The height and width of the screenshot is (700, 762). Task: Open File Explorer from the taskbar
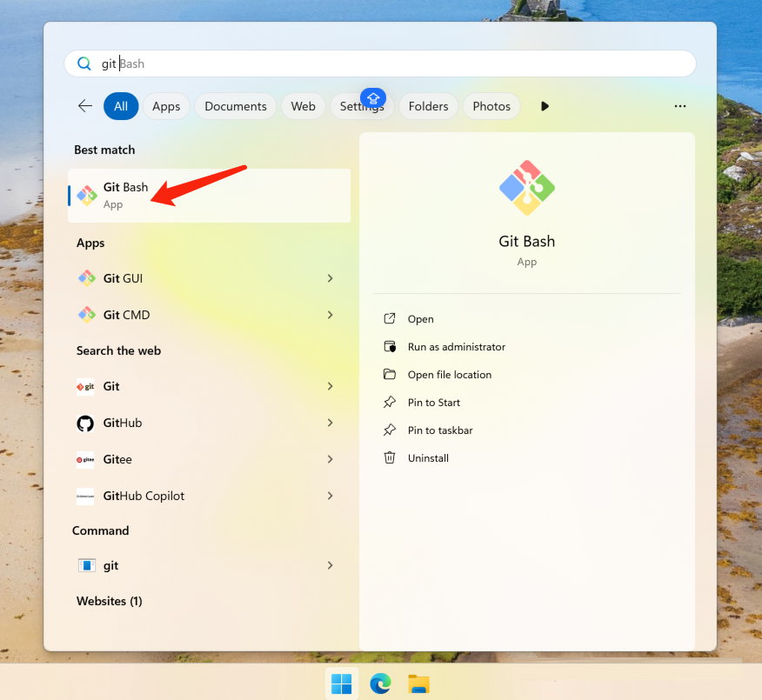coord(419,684)
